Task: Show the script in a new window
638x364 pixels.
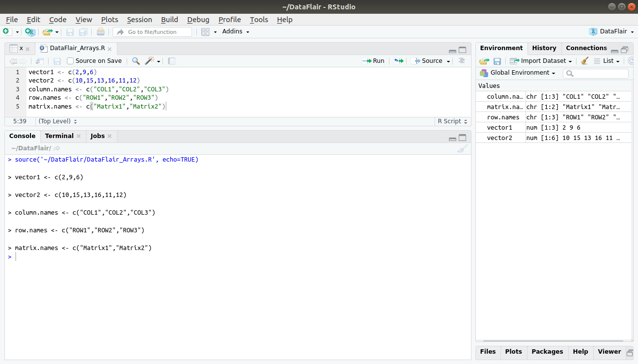Action: click(x=40, y=61)
